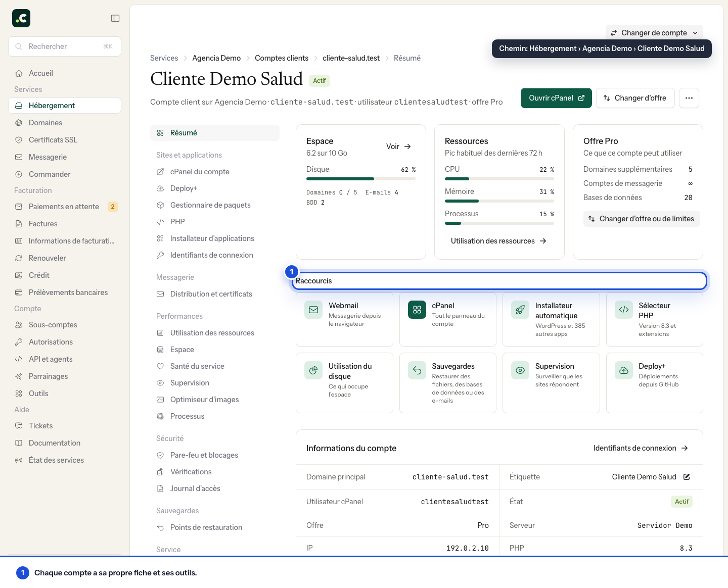Open Supervision in the account menu

tap(215, 383)
